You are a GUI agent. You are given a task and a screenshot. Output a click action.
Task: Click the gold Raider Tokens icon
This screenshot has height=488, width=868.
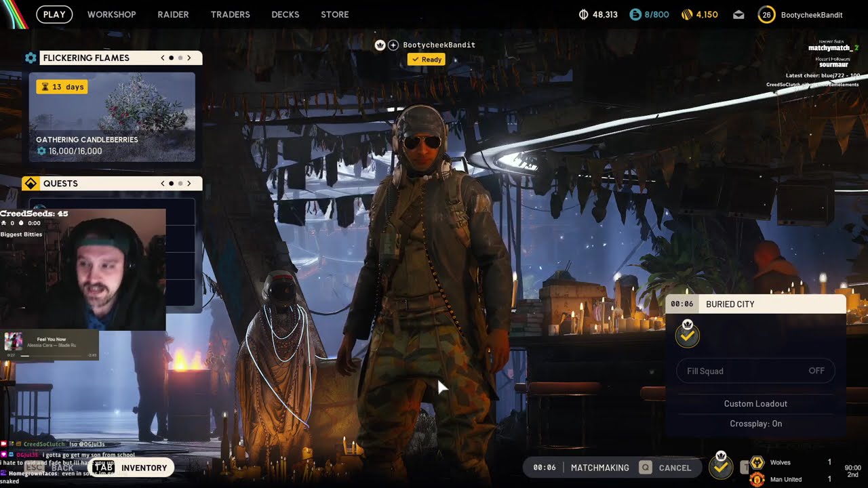tap(686, 14)
